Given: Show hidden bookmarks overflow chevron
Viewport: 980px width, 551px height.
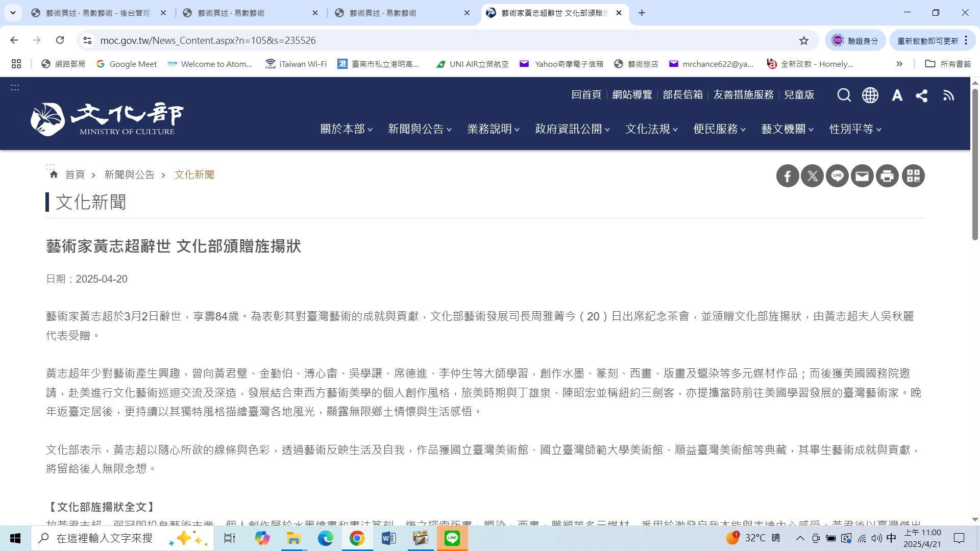Looking at the screenshot, I should pos(899,64).
